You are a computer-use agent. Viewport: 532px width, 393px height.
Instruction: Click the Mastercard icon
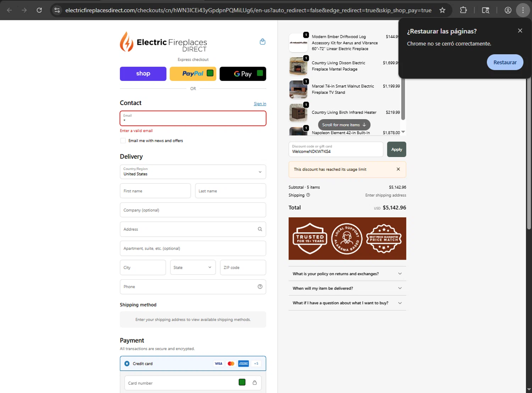[x=231, y=364]
